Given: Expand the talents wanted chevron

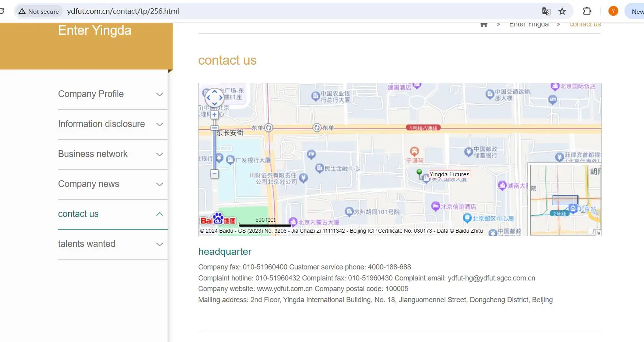Looking at the screenshot, I should coord(160,244).
